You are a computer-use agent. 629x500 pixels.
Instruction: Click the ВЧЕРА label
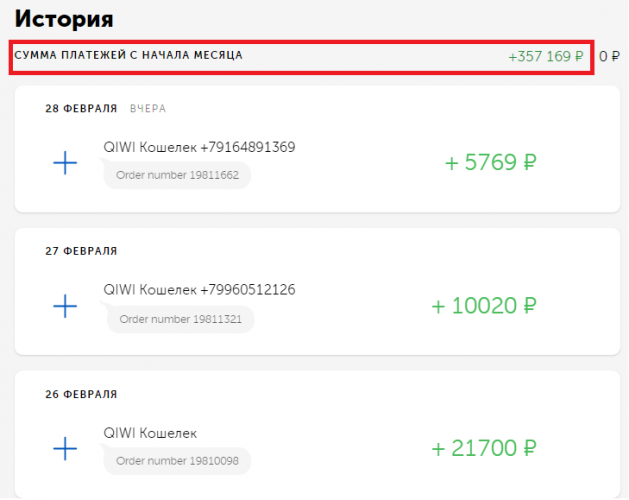pyautogui.click(x=147, y=108)
